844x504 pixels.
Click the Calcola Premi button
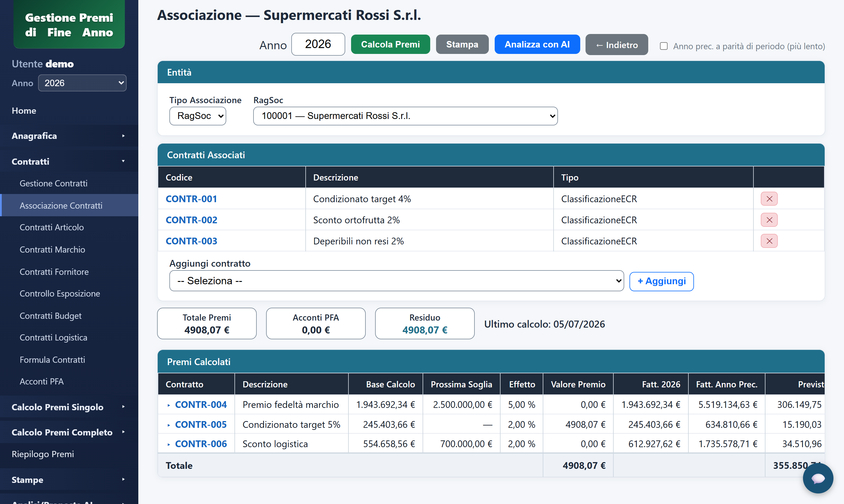pos(390,44)
